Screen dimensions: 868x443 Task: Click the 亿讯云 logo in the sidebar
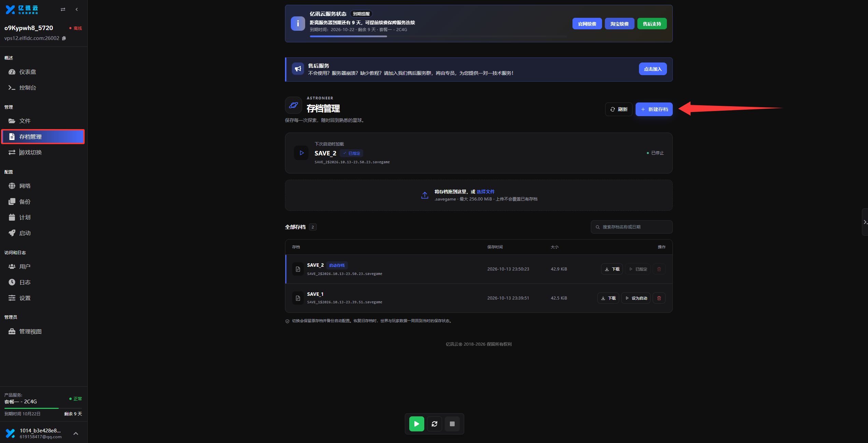[22, 10]
